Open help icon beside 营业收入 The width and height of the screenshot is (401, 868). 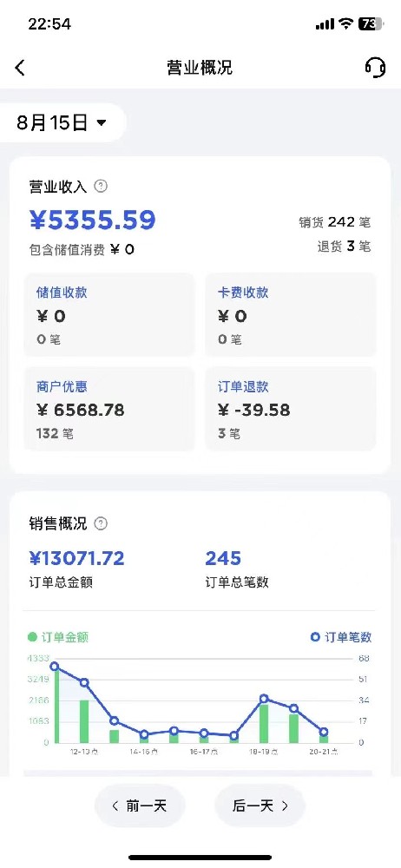[x=101, y=187]
